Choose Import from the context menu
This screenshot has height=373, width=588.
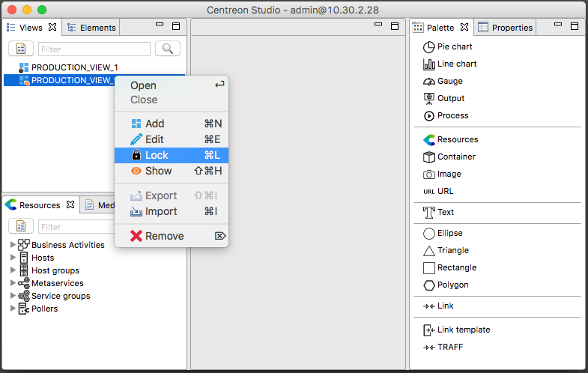pyautogui.click(x=172, y=211)
